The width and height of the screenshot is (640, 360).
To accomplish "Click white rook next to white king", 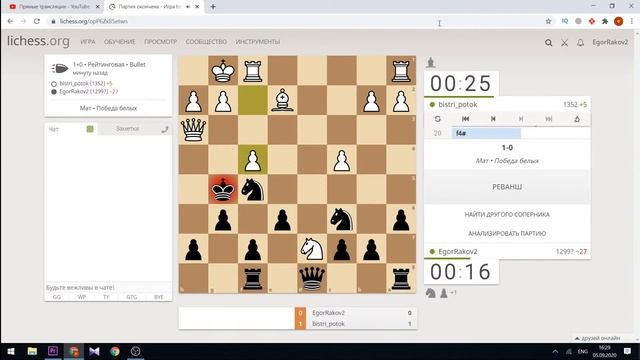I will pos(253,71).
